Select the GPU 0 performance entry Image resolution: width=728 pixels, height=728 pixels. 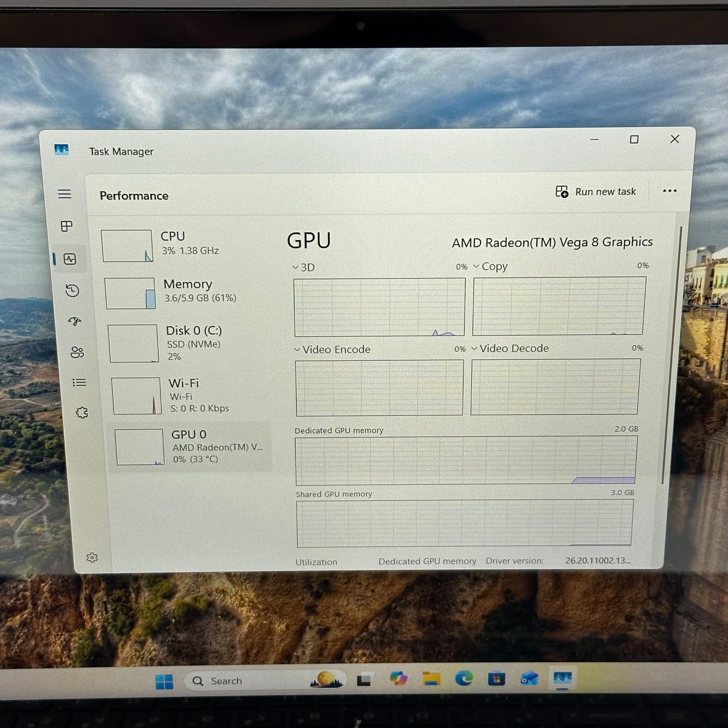pos(191,446)
